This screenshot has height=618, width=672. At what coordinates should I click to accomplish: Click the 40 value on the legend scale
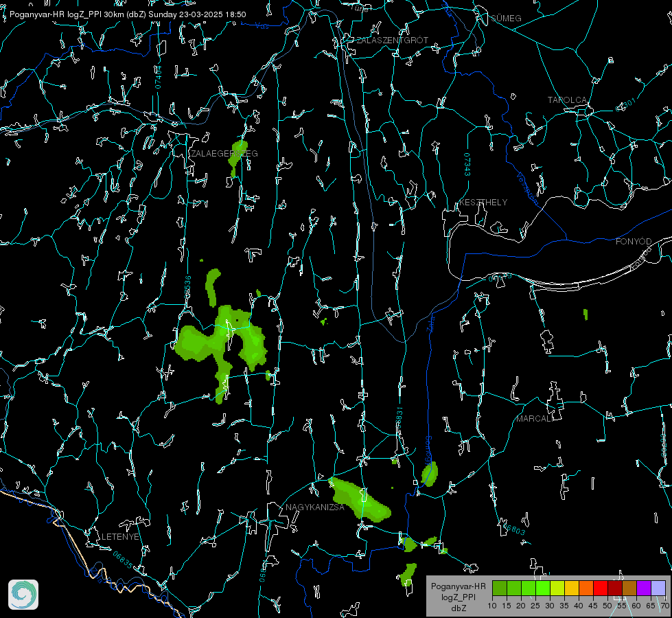coord(579,606)
